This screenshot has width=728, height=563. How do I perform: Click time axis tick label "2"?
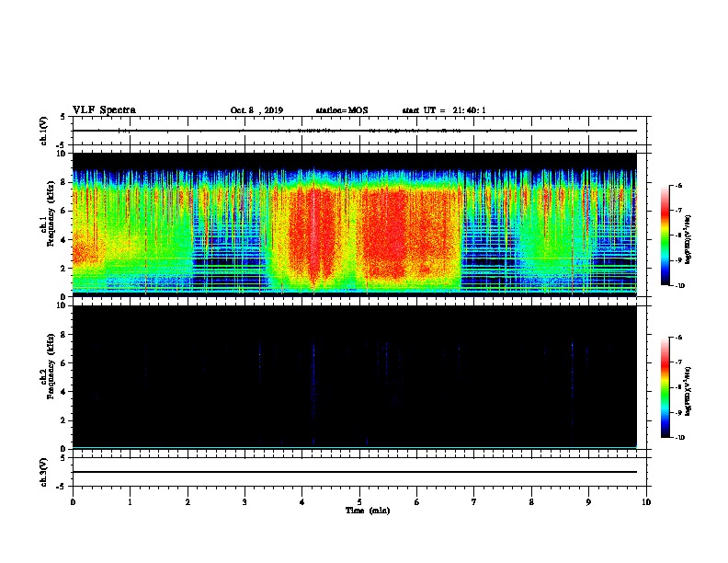coord(188,502)
